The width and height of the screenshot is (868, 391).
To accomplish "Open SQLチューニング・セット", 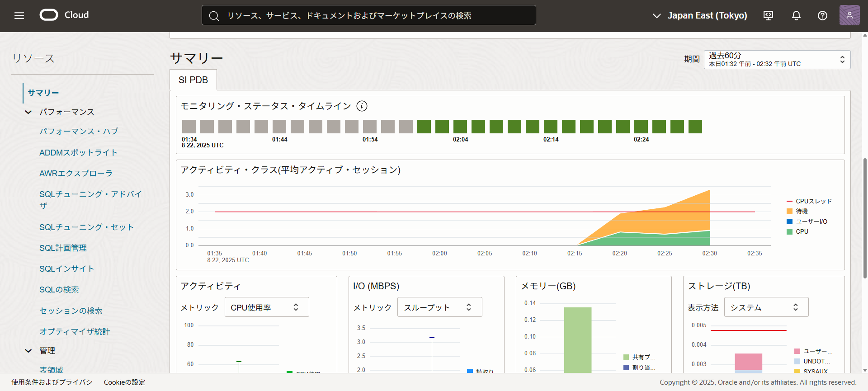I will [86, 227].
